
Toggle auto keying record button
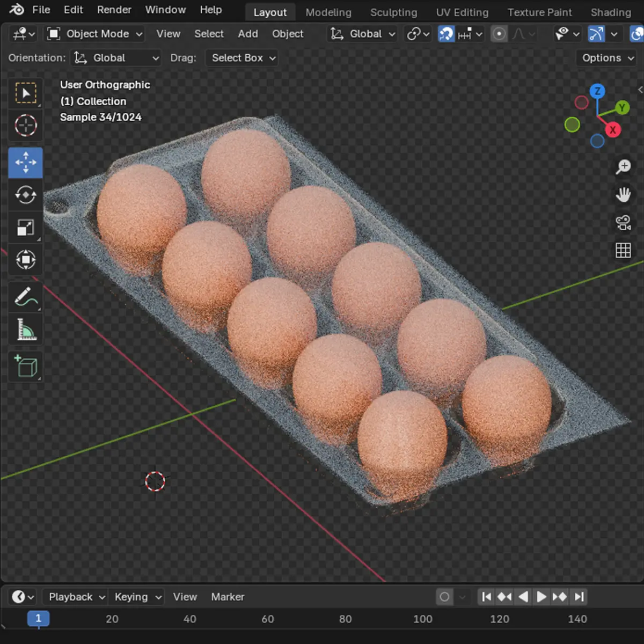pos(444,597)
